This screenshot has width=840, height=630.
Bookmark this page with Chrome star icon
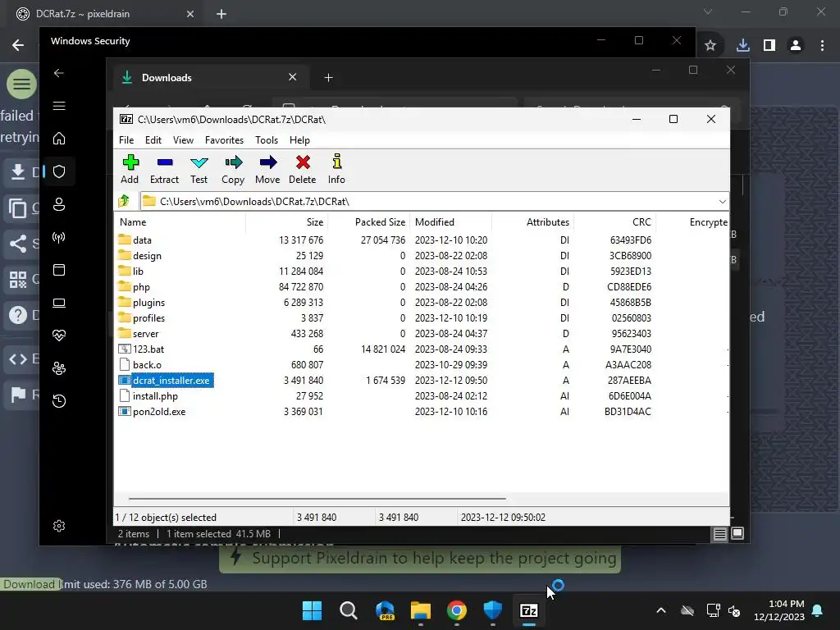coord(710,46)
